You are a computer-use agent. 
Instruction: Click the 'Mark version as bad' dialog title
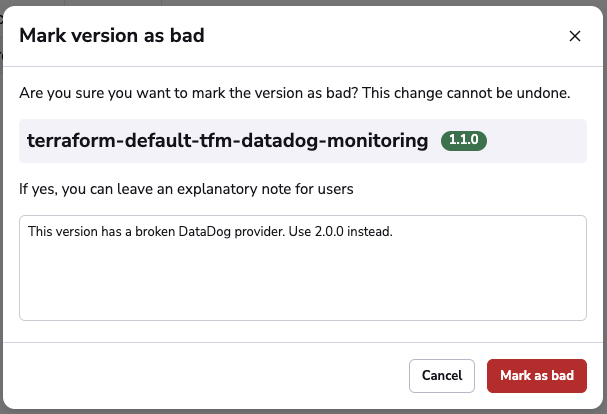pos(112,36)
